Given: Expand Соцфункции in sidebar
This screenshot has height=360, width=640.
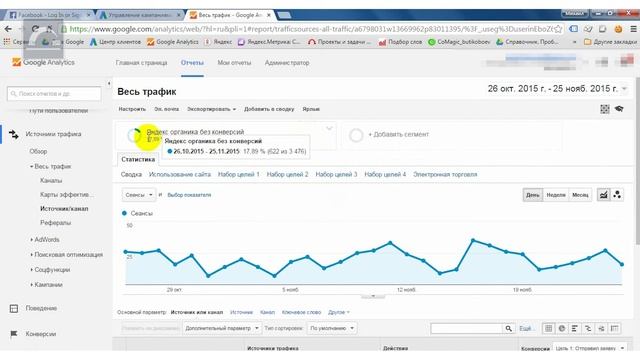Looking at the screenshot, I should 31,270.
